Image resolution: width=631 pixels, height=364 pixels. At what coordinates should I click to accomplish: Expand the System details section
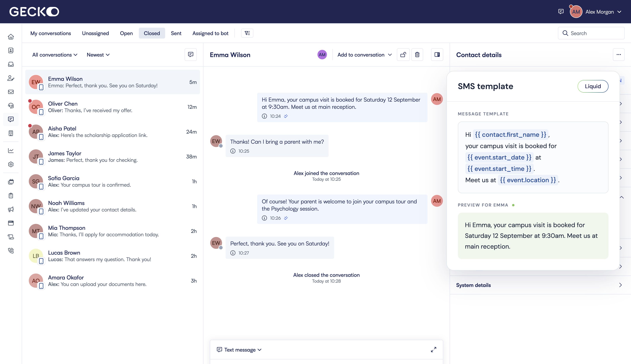pos(539,285)
